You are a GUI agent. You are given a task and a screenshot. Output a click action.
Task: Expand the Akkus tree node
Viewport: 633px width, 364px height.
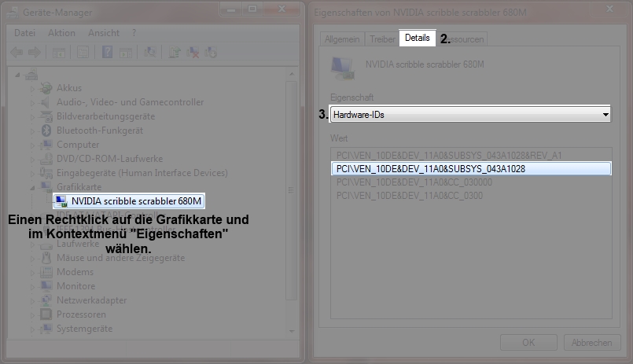(33, 88)
